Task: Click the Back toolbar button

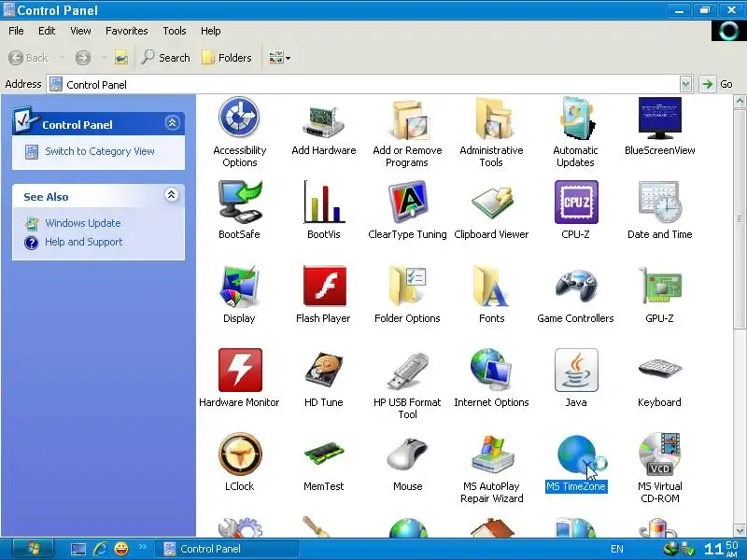Action: [x=29, y=58]
